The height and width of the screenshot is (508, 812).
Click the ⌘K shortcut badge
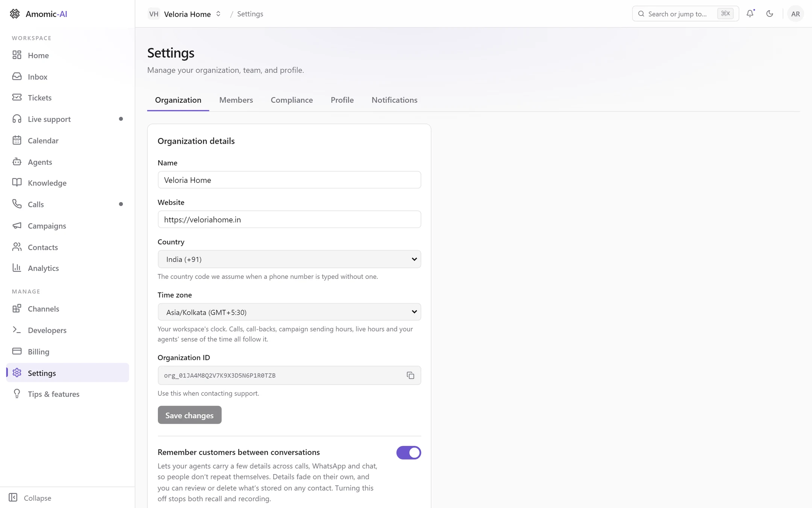tap(725, 14)
